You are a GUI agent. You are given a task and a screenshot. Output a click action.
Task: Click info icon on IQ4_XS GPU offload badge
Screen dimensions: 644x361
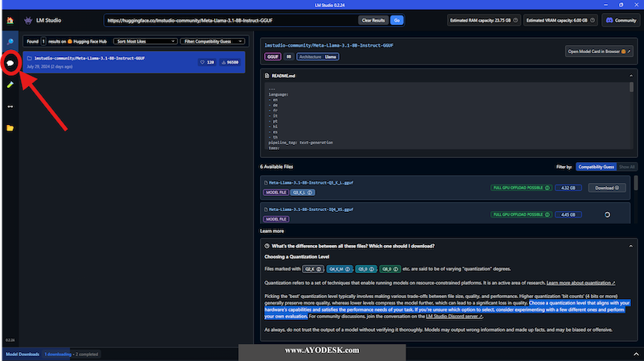point(547,214)
